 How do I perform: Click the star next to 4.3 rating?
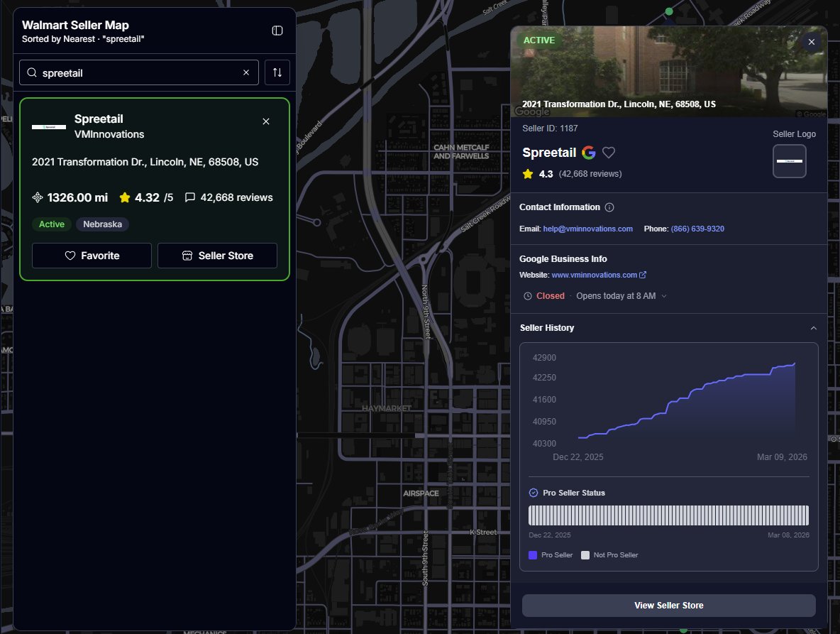(528, 174)
